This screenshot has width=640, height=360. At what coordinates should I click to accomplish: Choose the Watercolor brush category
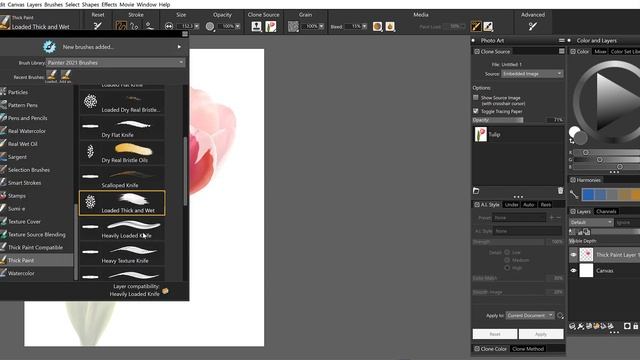pos(37,273)
